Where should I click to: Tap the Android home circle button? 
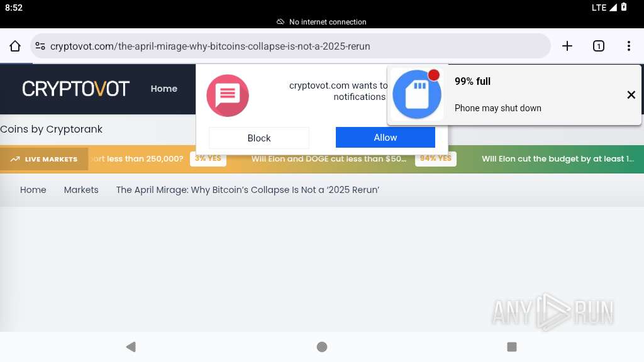(x=322, y=347)
